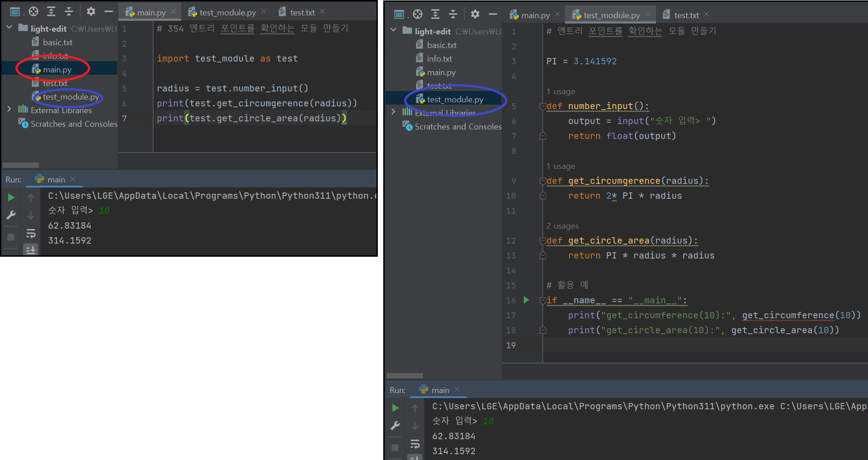Toggle soft-wrap in left Run panel
This screenshot has width=868, height=460.
tap(31, 233)
